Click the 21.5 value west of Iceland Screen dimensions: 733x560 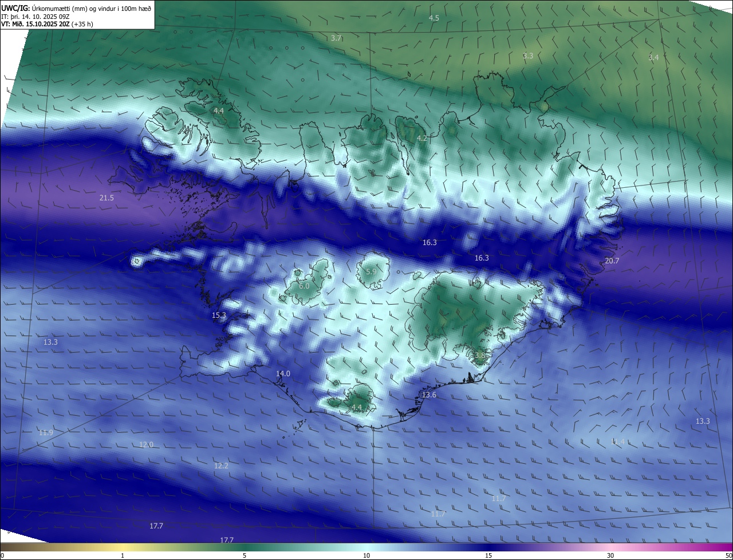click(107, 198)
